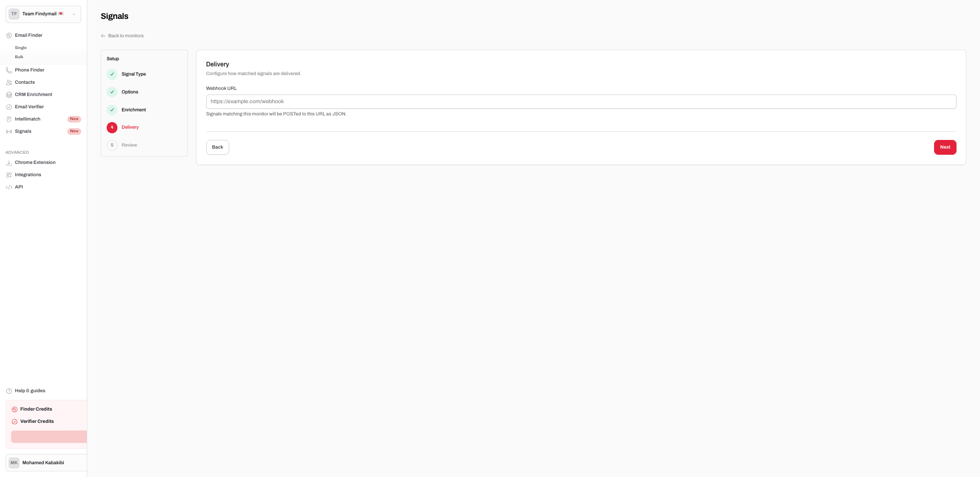Click the red Next button
Viewport: 980px width, 477px height.
pyautogui.click(x=945, y=147)
